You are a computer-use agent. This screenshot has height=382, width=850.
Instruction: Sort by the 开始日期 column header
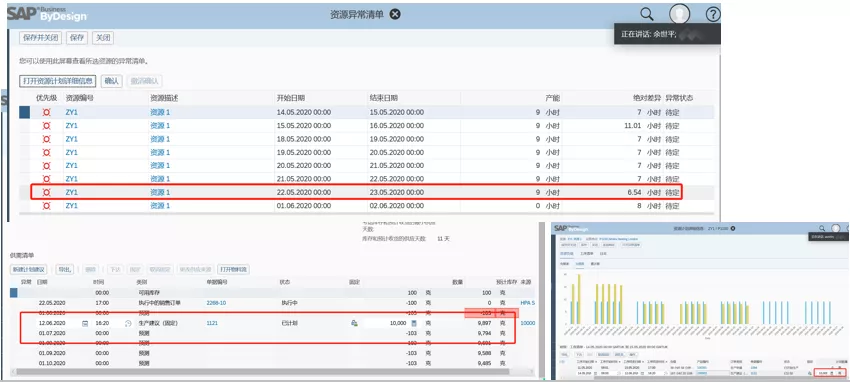pos(291,98)
